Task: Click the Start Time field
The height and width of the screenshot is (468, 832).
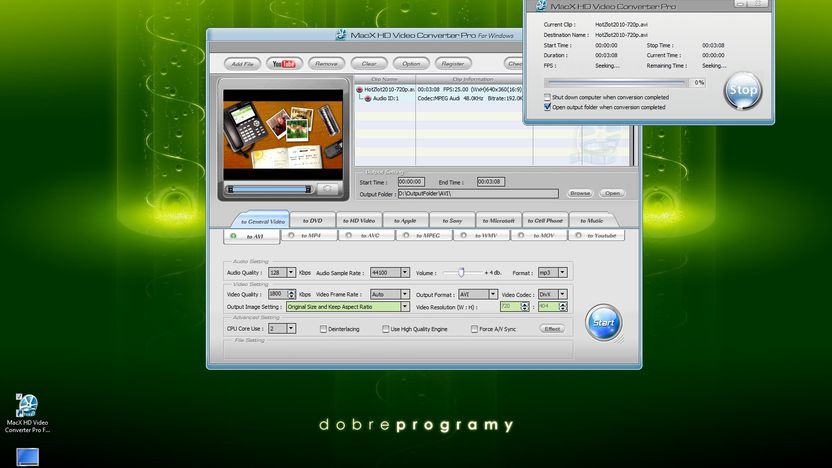Action: tap(411, 181)
